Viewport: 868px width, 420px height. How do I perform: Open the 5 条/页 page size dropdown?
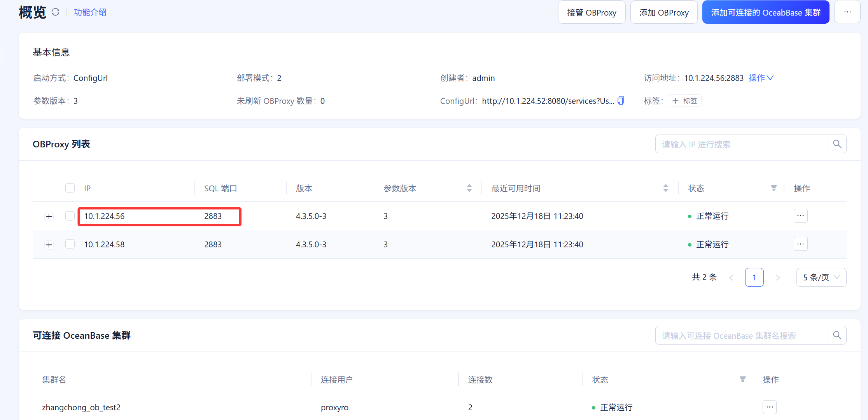(x=821, y=277)
